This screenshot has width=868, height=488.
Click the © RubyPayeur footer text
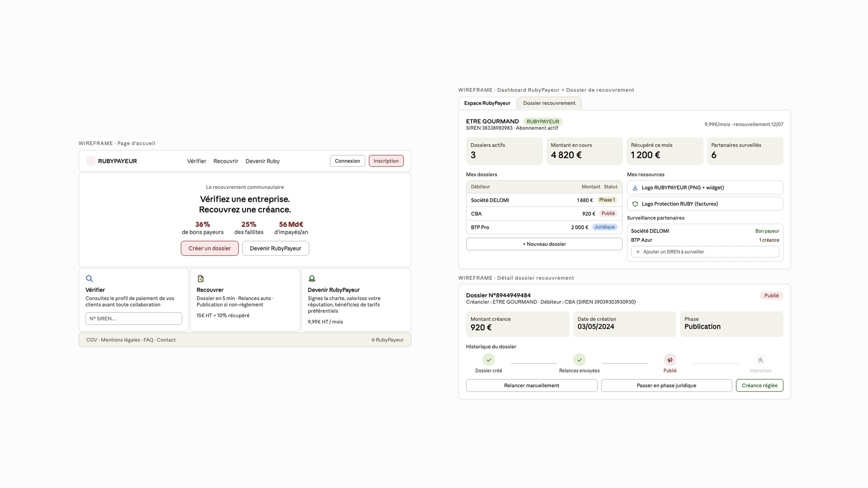click(387, 340)
